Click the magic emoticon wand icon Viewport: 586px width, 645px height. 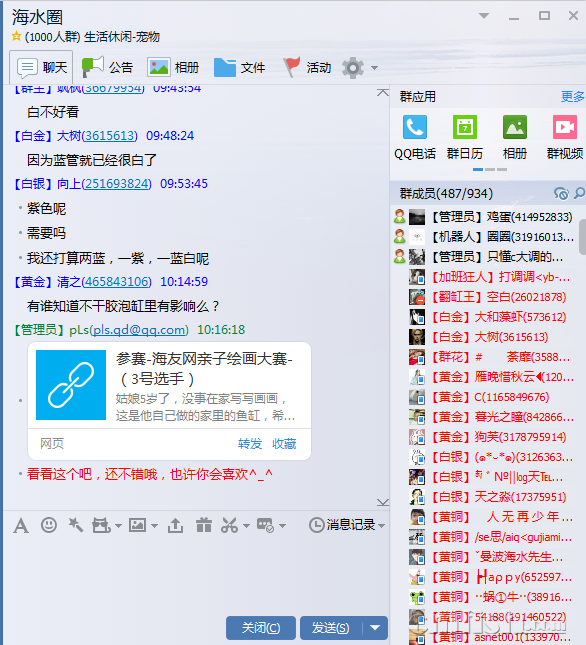(x=76, y=525)
